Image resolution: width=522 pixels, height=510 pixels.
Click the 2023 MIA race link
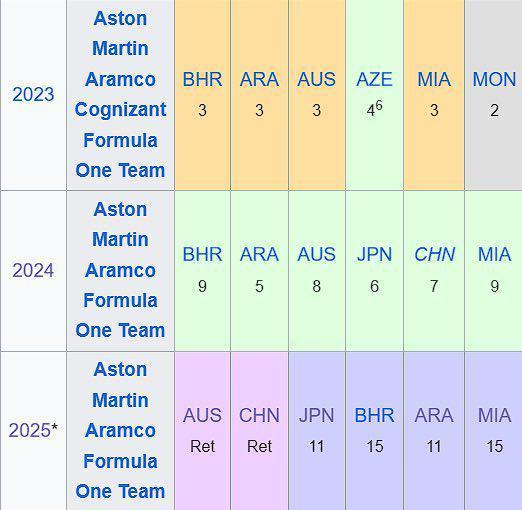434,79
